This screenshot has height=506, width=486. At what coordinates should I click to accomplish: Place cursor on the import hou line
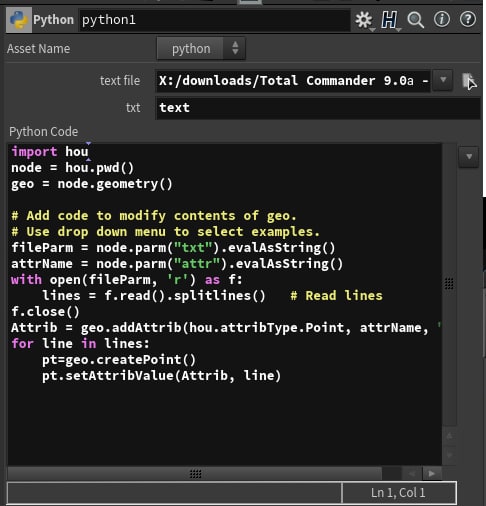coord(50,152)
